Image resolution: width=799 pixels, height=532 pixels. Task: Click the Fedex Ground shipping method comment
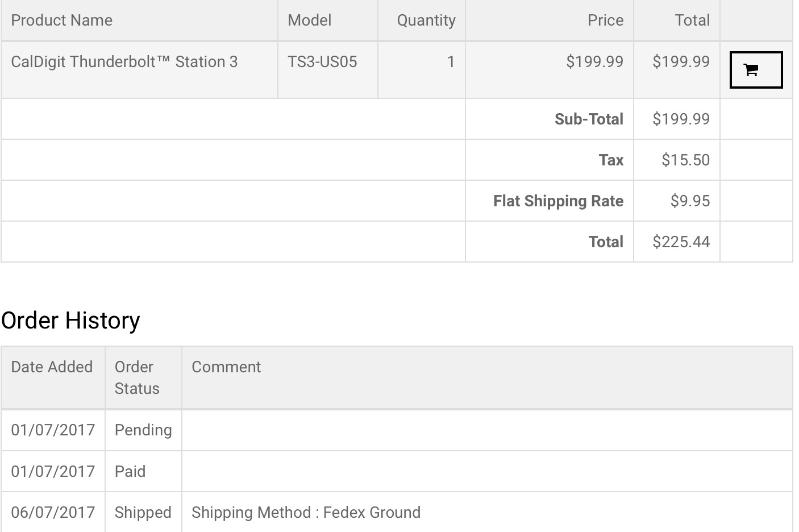[x=306, y=512]
